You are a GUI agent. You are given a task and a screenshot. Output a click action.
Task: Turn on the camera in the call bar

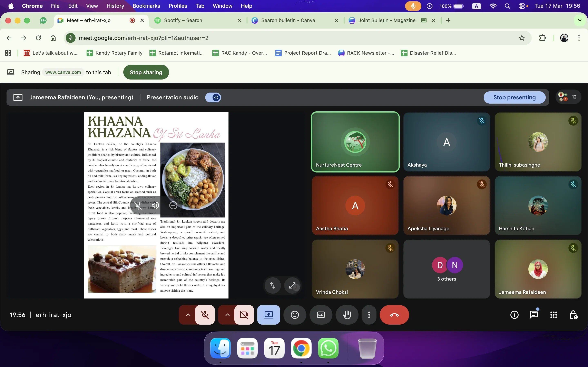coord(244,315)
